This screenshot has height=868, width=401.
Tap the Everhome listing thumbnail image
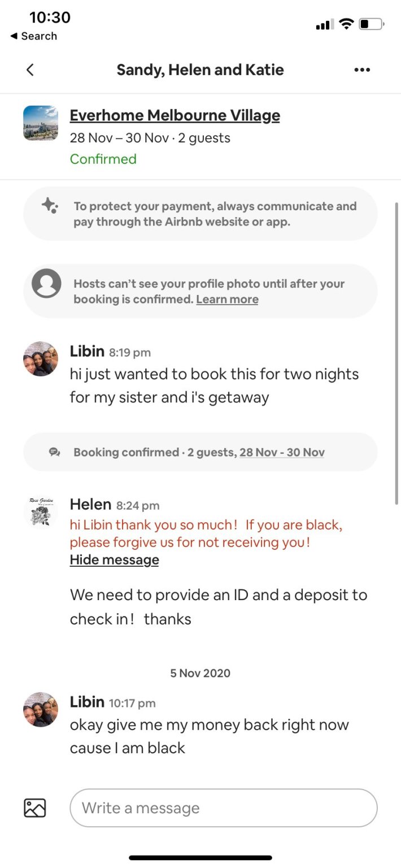[x=41, y=123]
